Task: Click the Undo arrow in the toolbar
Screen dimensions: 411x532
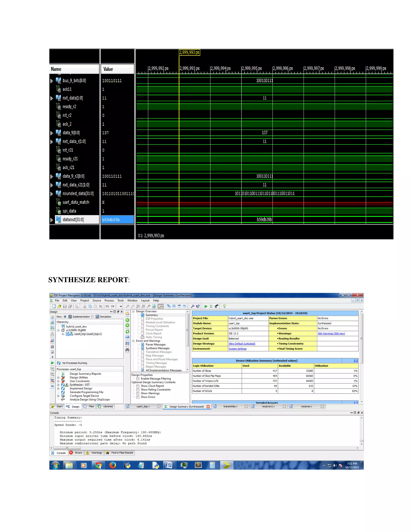Action: 107,306
